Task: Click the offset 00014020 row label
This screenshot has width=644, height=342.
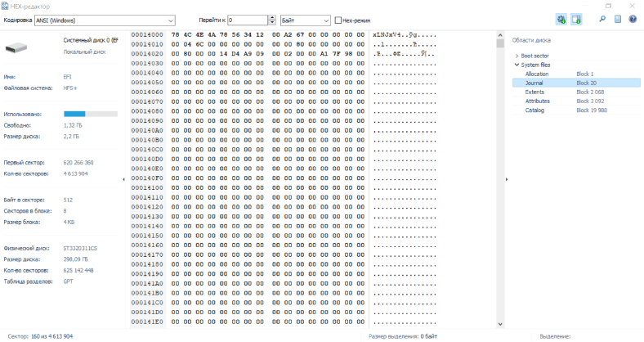Action: point(147,54)
